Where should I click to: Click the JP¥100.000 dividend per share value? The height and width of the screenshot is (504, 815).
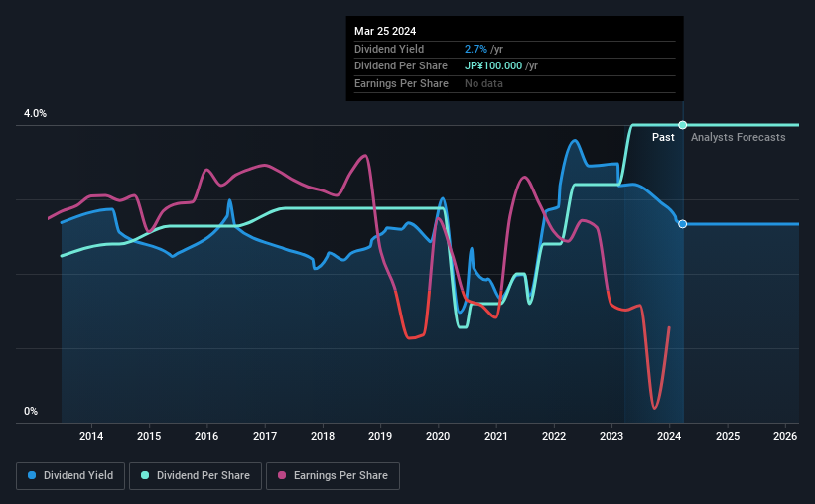tap(493, 66)
